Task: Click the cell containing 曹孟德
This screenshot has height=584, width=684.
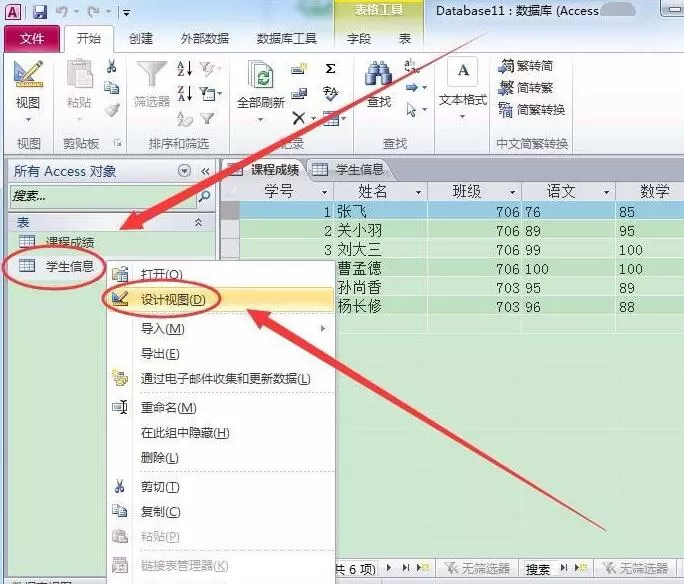Action: pos(380,269)
